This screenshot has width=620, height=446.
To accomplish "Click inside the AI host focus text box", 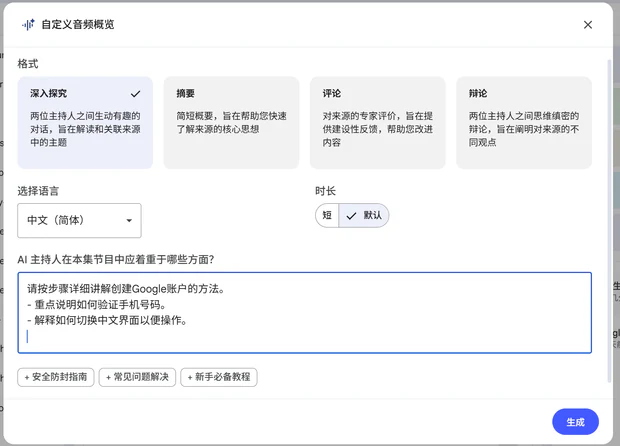I will [x=304, y=312].
